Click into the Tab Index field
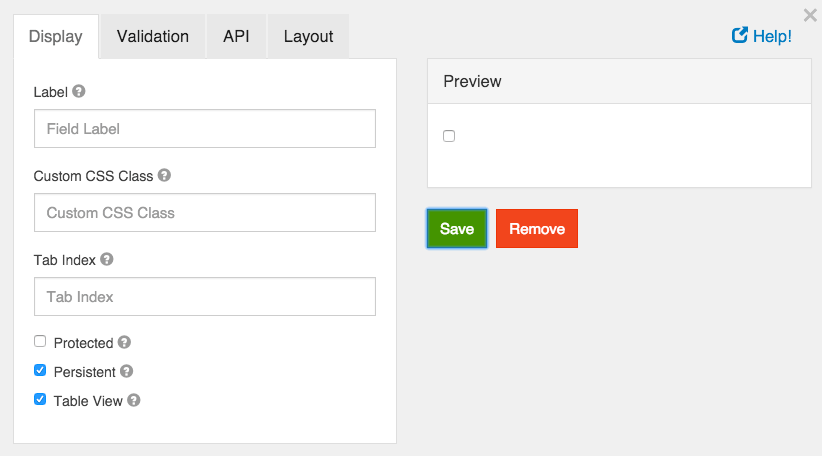Viewport: 822px width, 456px height. pyautogui.click(x=205, y=297)
